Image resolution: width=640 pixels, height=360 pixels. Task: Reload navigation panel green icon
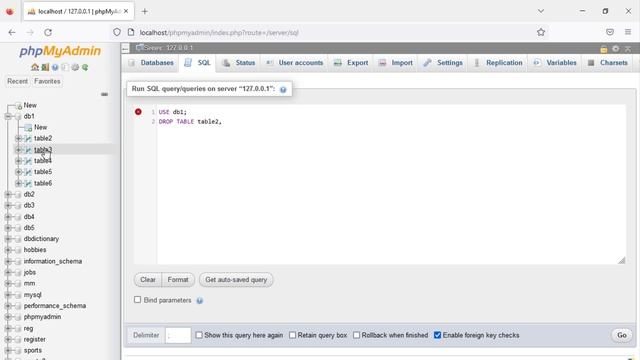click(85, 67)
